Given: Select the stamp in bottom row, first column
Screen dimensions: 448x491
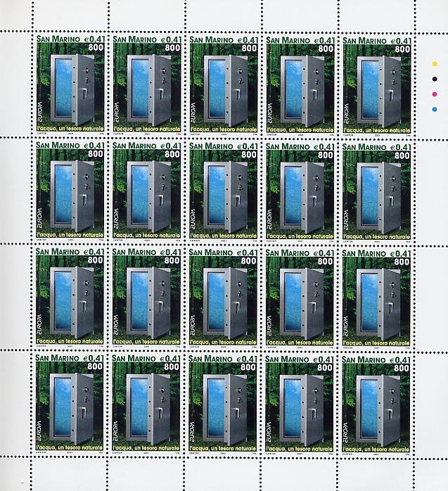Looking at the screenshot, I should click(69, 404).
